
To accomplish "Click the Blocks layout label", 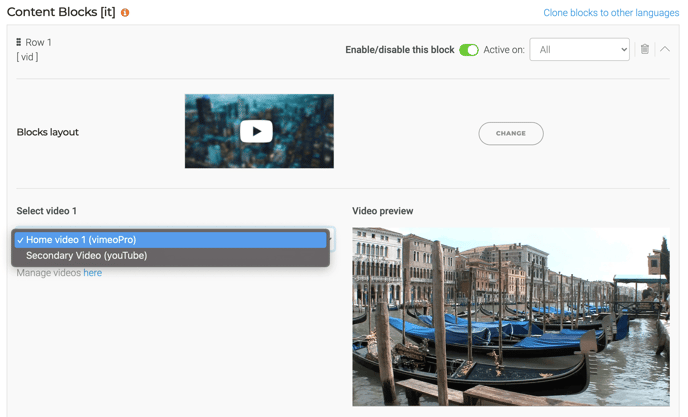I will [x=47, y=132].
